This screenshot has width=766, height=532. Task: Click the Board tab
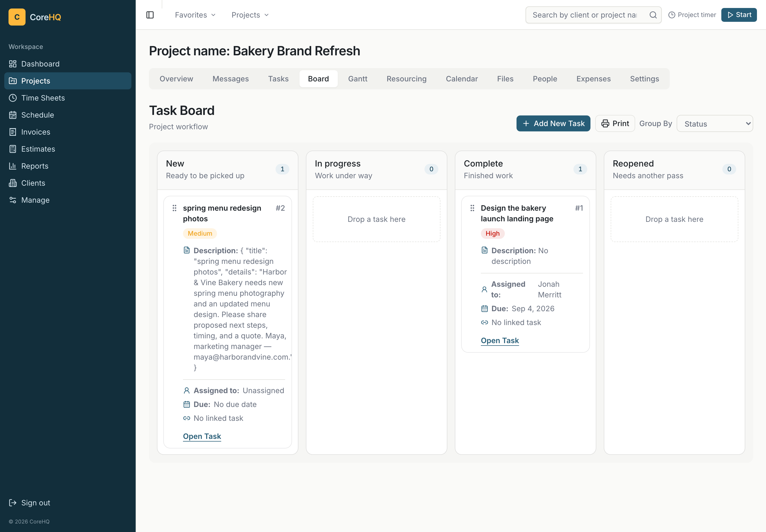(318, 79)
